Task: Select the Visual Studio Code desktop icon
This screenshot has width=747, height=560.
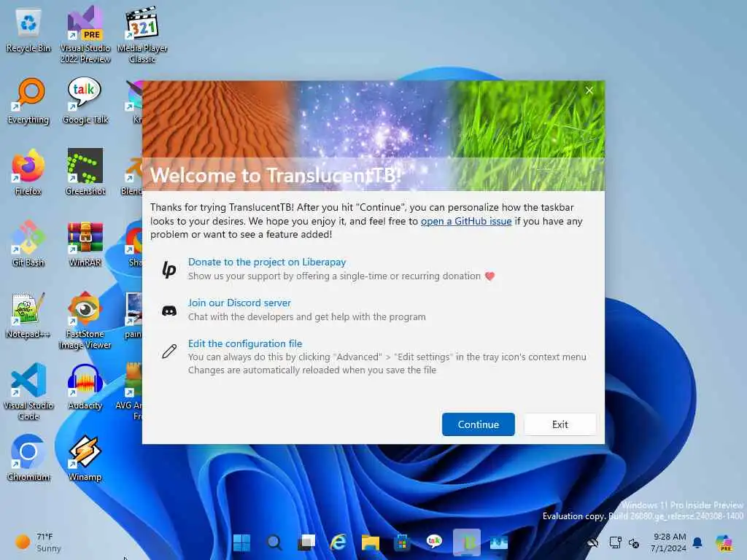Action: click(x=28, y=392)
